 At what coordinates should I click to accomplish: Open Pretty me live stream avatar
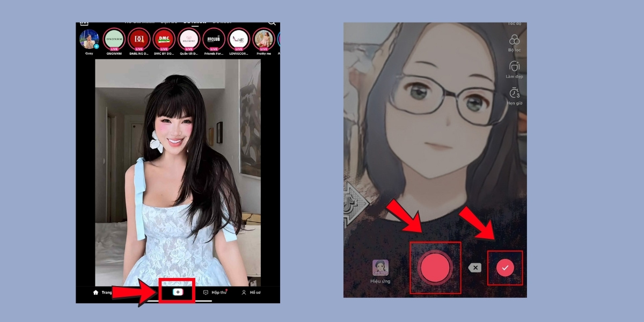264,39
